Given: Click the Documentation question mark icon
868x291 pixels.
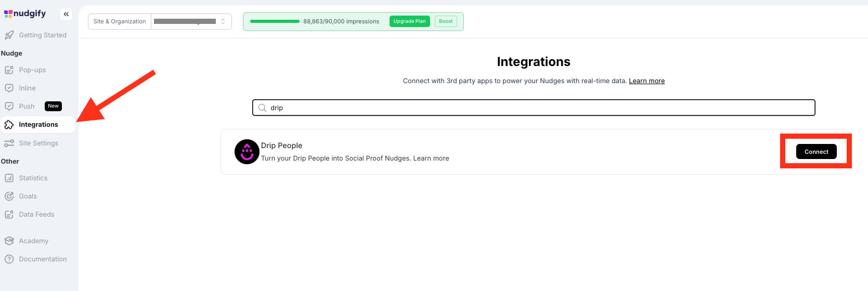Looking at the screenshot, I should 9,259.
